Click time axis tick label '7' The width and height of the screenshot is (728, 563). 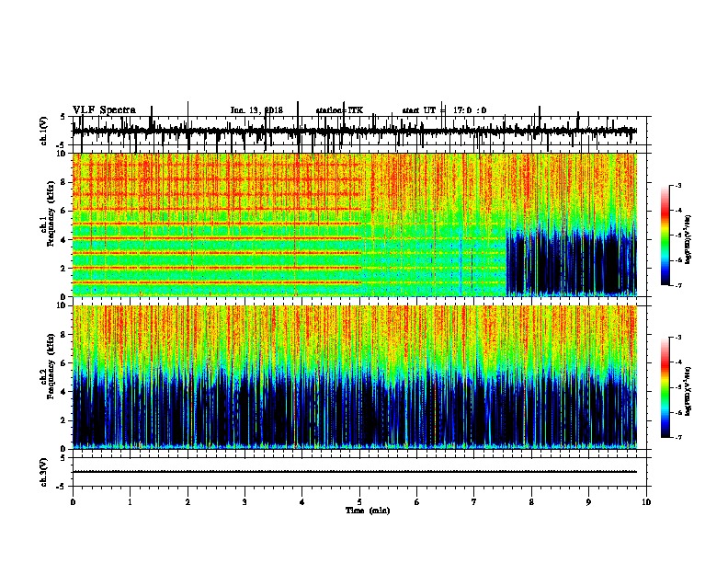tap(474, 501)
